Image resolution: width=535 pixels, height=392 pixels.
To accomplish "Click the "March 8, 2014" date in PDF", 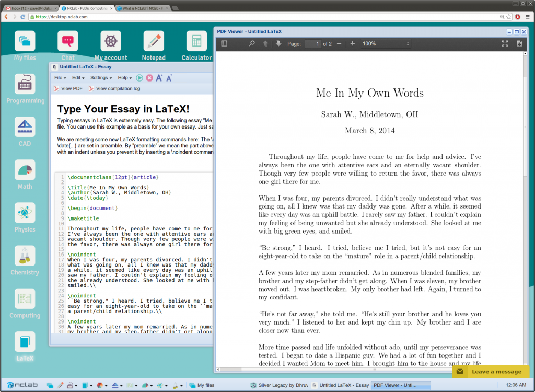I will pyautogui.click(x=370, y=131).
